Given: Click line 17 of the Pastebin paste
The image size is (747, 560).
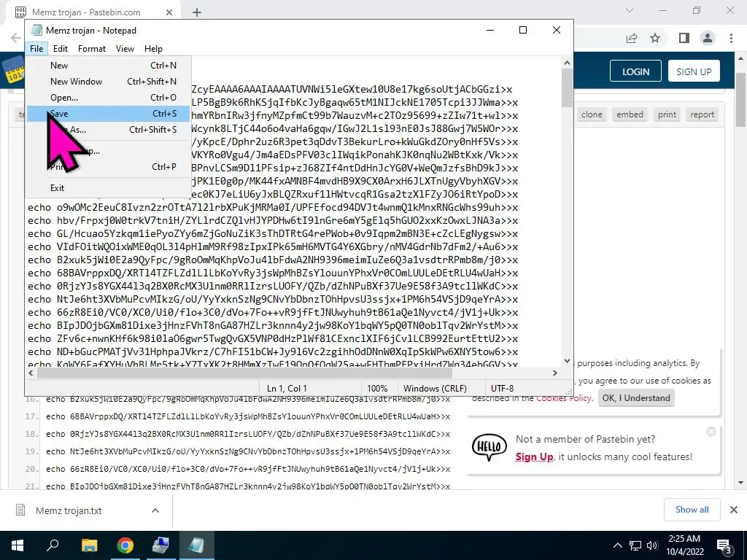Looking at the screenshot, I should click(248, 416).
